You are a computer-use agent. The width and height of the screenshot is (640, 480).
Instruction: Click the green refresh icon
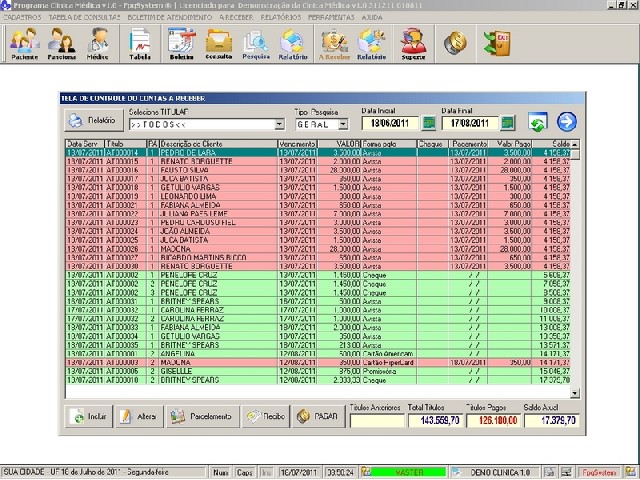point(538,122)
